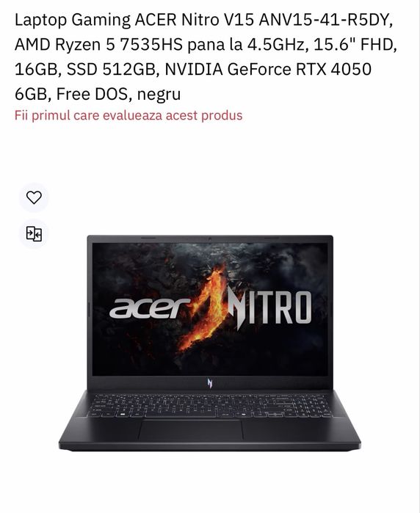Click '15.6" FHD' text in title

[x=353, y=45]
